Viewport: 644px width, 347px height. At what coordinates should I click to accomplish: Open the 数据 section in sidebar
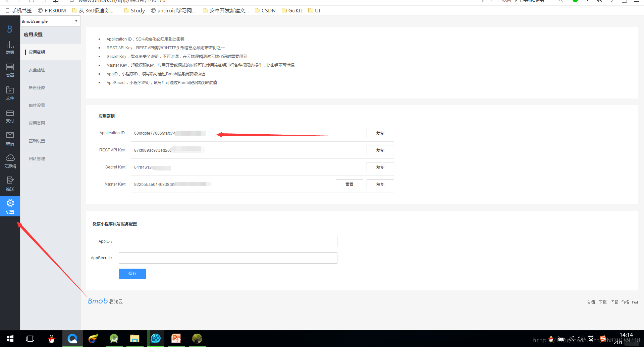point(10,48)
